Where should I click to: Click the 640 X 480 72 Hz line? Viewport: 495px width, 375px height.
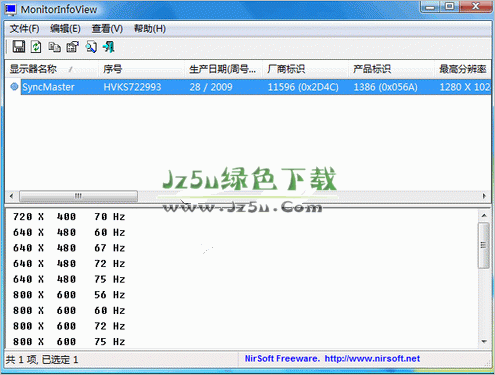[x=69, y=264]
